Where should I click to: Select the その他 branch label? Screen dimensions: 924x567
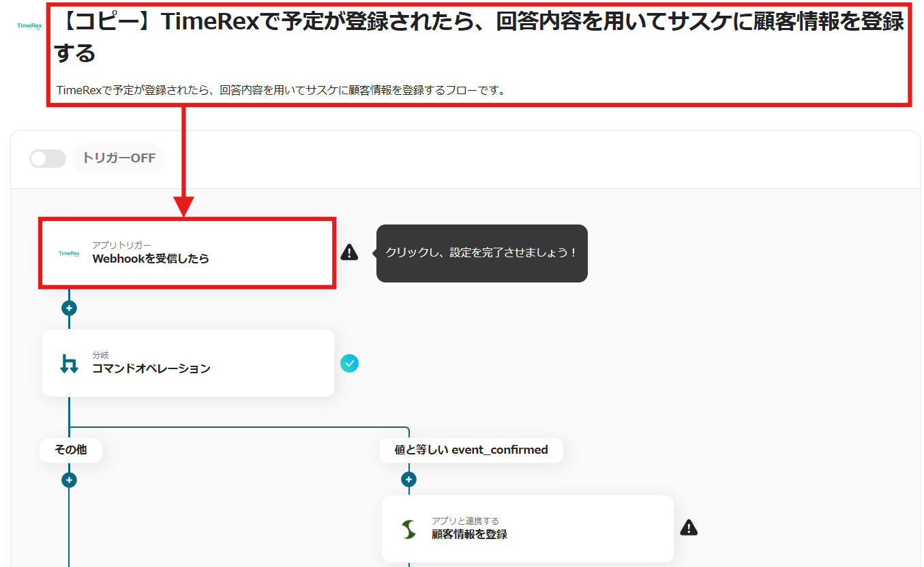click(x=71, y=450)
